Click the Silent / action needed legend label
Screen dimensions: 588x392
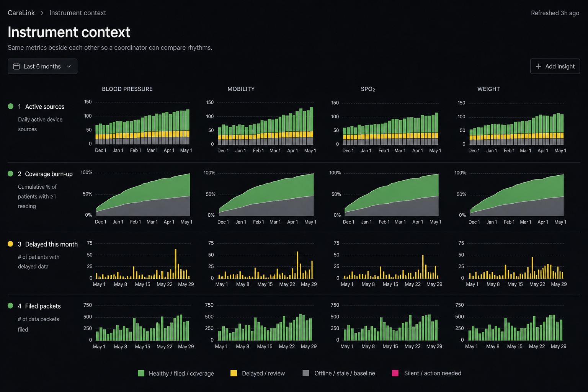(x=433, y=373)
